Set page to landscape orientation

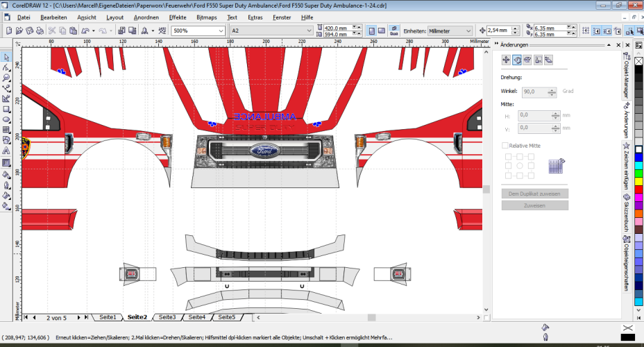(382, 31)
